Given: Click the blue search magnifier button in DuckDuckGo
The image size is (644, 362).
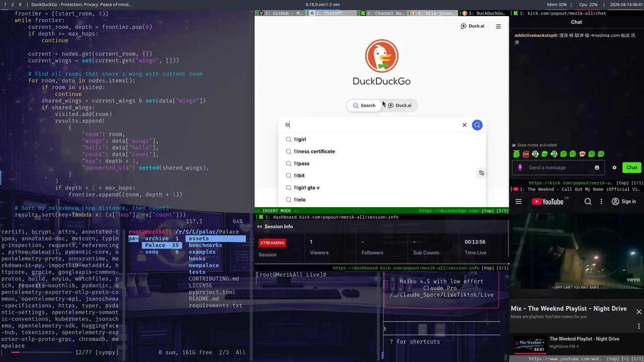Looking at the screenshot, I should click(477, 125).
